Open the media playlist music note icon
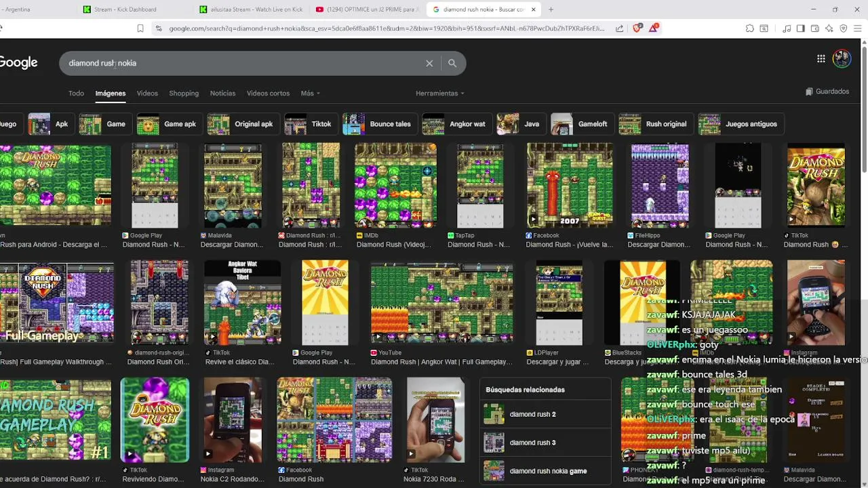Viewport: 868px width, 488px height. [x=787, y=28]
